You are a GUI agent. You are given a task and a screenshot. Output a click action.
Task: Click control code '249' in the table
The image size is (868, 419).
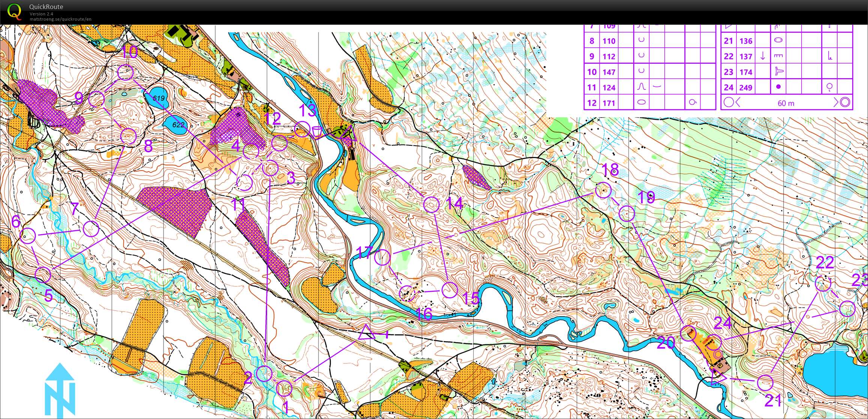tap(746, 87)
